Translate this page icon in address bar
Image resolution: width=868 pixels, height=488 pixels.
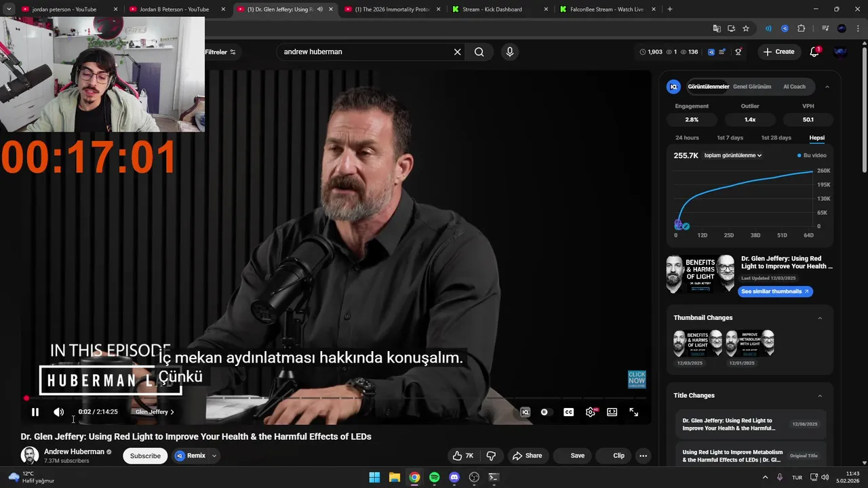717,28
